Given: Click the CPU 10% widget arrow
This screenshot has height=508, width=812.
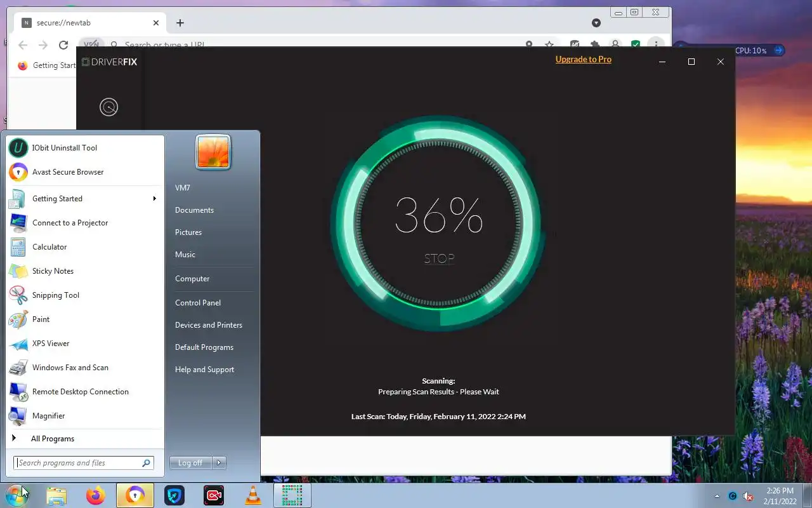Looking at the screenshot, I should click(x=779, y=50).
